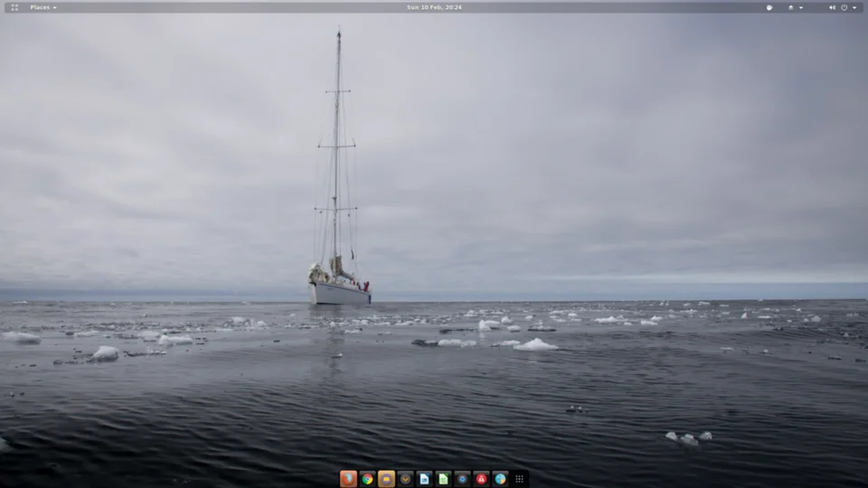Launch Google Chrome from the dock
868x488 pixels.
(367, 479)
